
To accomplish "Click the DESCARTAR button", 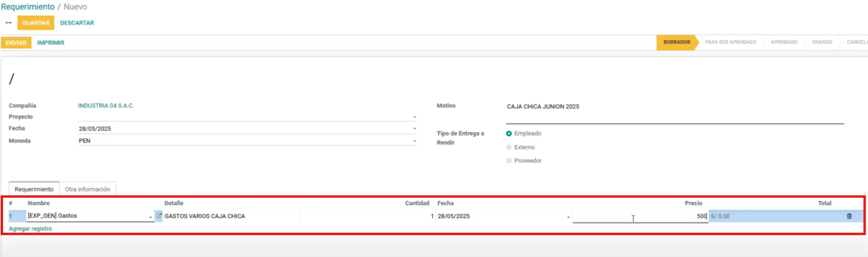I will pos(77,23).
